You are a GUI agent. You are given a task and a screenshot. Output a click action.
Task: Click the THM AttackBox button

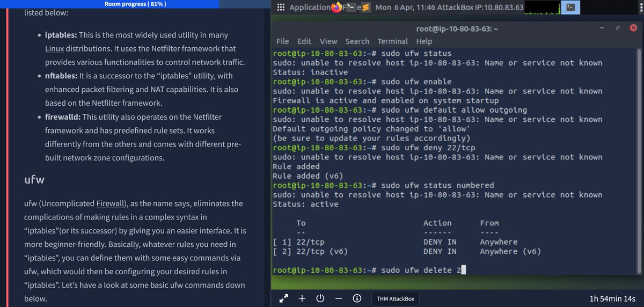tap(396, 299)
